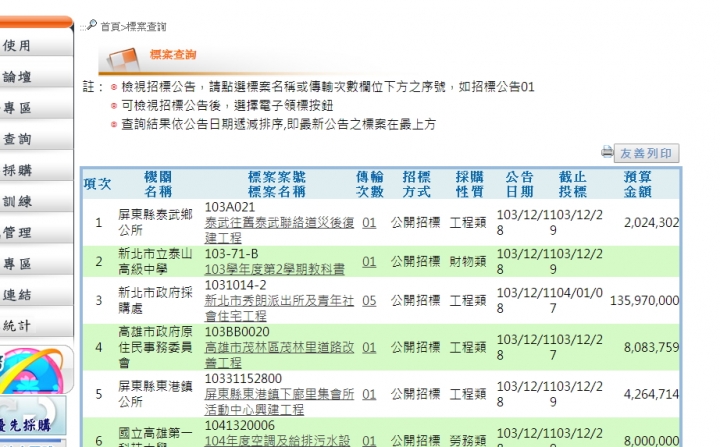Click the 標案查詢 breadcrumb text
This screenshot has height=447, width=720.
[146, 27]
